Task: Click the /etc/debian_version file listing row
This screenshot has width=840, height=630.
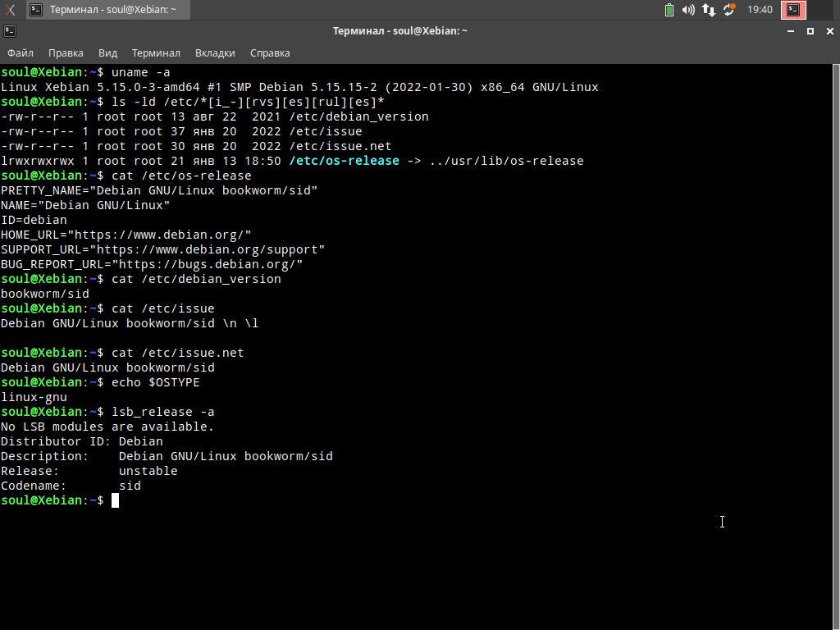Action: pyautogui.click(x=215, y=116)
